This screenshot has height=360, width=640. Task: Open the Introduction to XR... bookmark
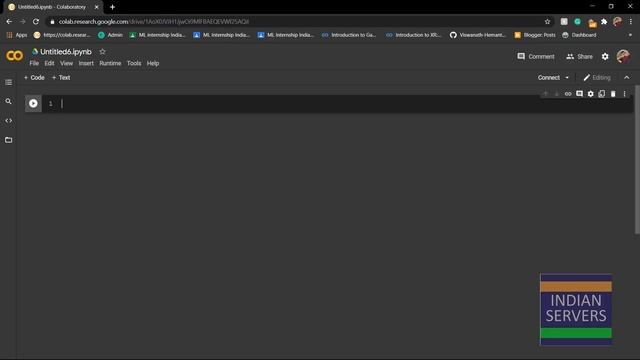[413, 35]
